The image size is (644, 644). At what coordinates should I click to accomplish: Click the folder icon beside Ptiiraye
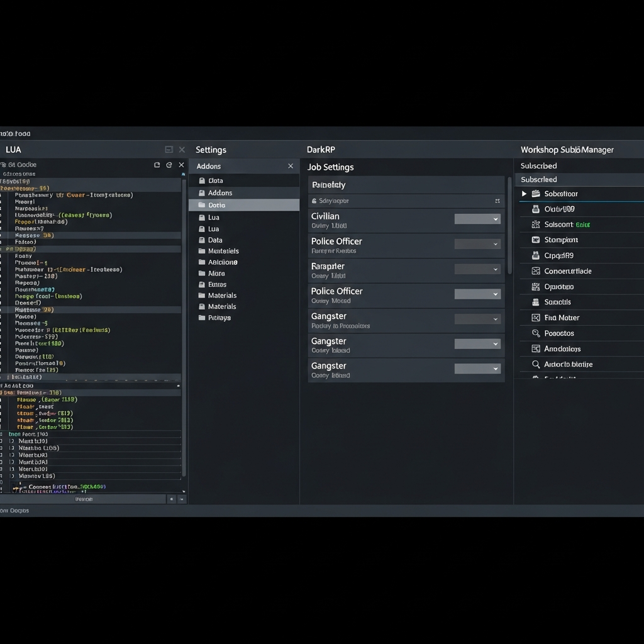pos(202,318)
